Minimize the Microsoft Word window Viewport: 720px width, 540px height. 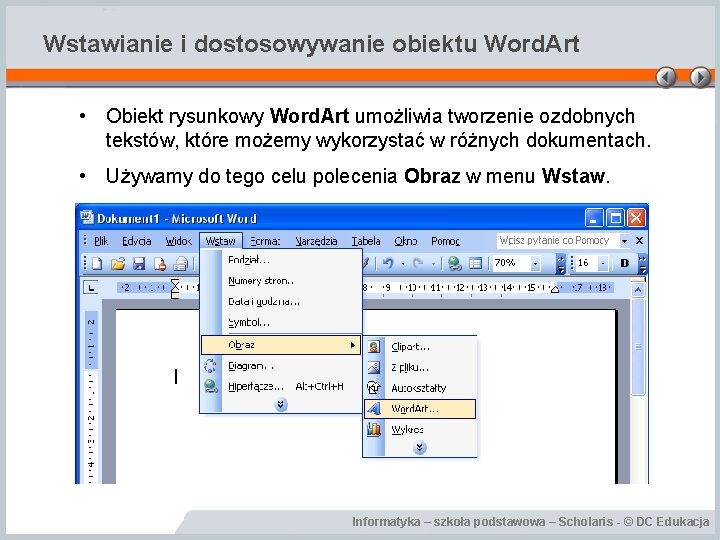pyautogui.click(x=593, y=218)
